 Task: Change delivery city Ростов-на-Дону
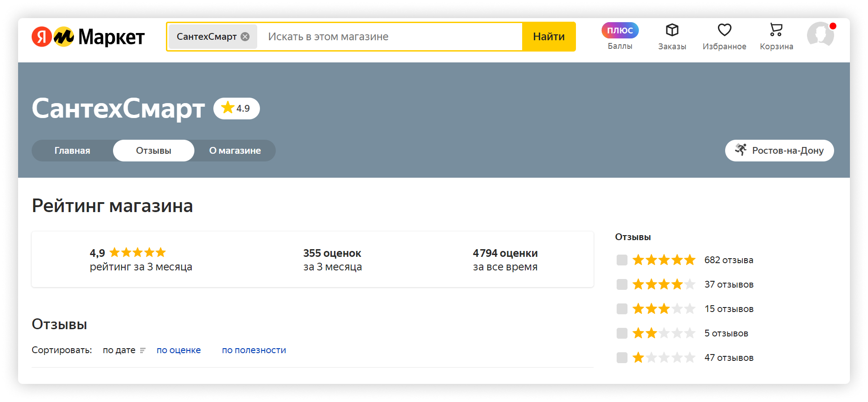[x=779, y=151]
